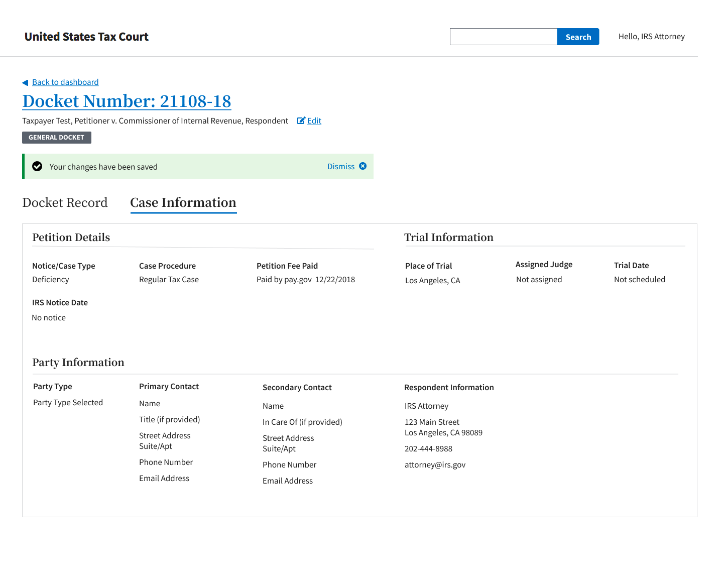
Task: Select the Case Information tab
Action: [183, 202]
